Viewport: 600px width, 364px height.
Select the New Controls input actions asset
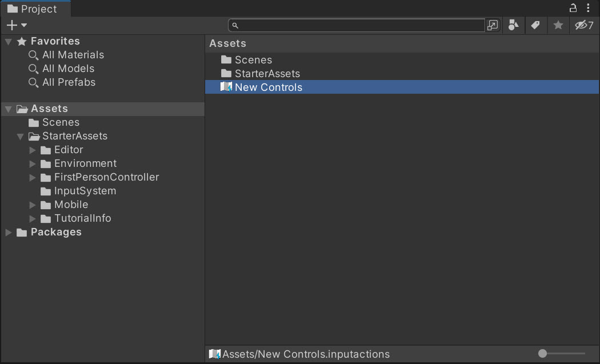pos(402,87)
